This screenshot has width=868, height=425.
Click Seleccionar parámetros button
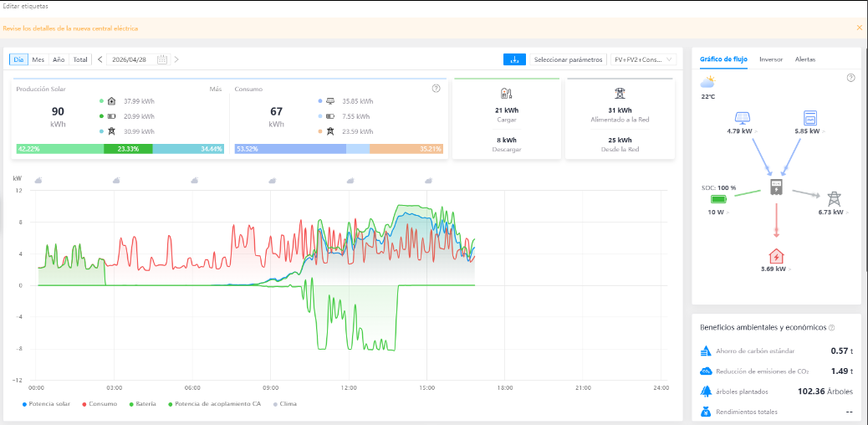click(x=568, y=60)
